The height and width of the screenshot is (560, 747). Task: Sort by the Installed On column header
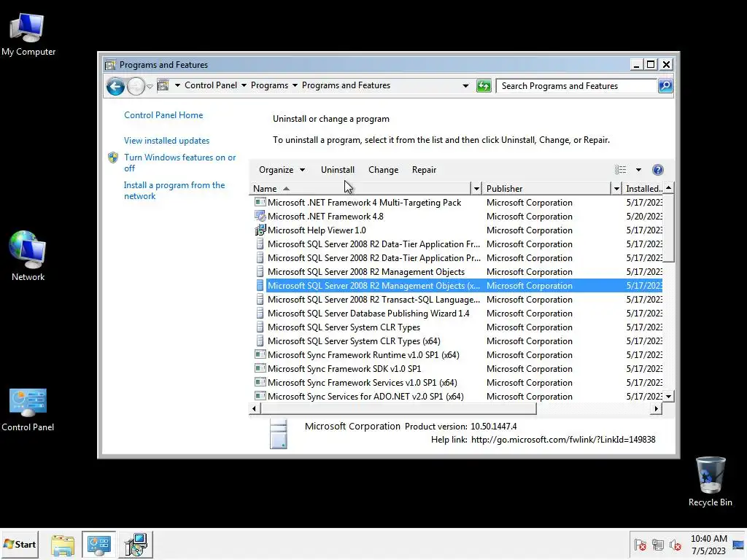(643, 189)
